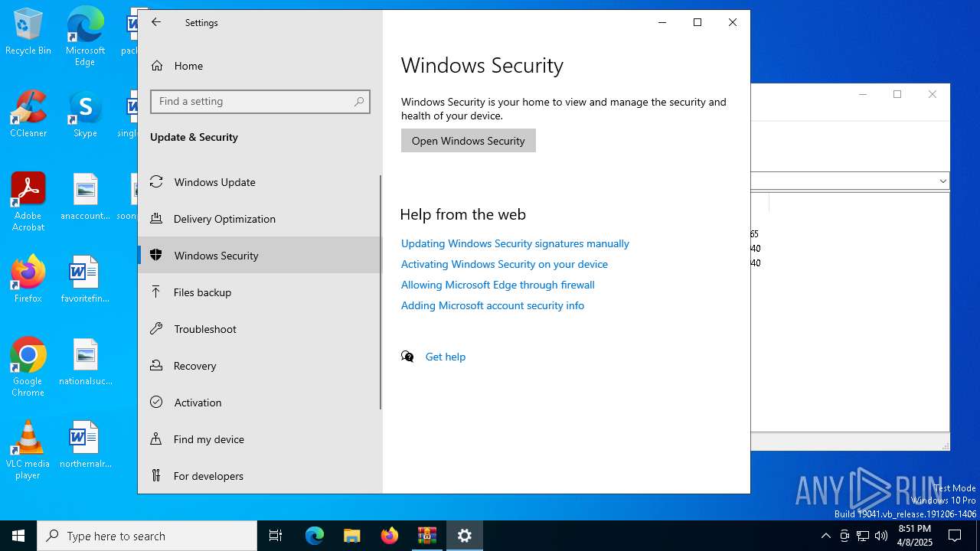980x551 pixels.
Task: Select Windows Update in the sidebar
Action: click(260, 182)
